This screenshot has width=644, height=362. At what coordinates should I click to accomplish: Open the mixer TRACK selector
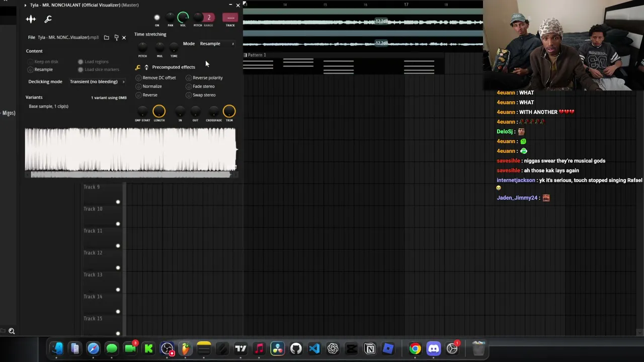(x=230, y=18)
